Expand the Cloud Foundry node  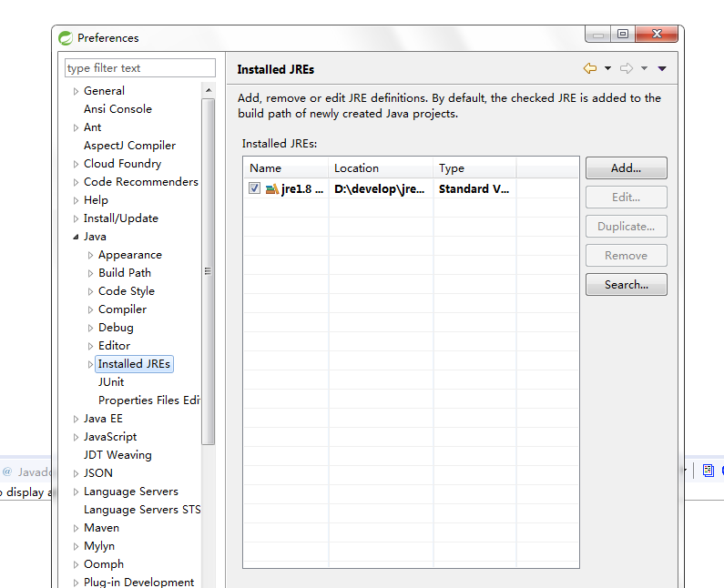point(76,165)
